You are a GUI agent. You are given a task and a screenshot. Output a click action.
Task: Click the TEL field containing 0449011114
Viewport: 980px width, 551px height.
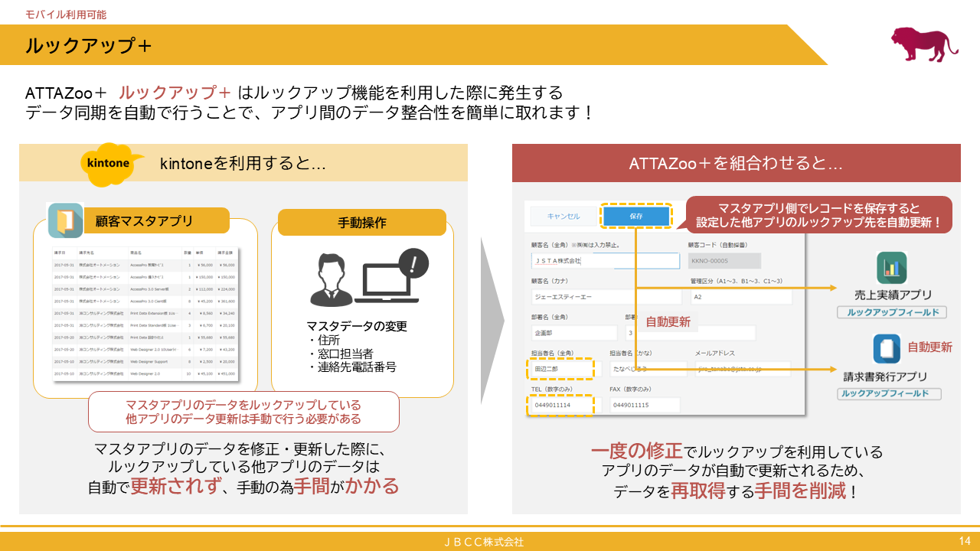(561, 404)
